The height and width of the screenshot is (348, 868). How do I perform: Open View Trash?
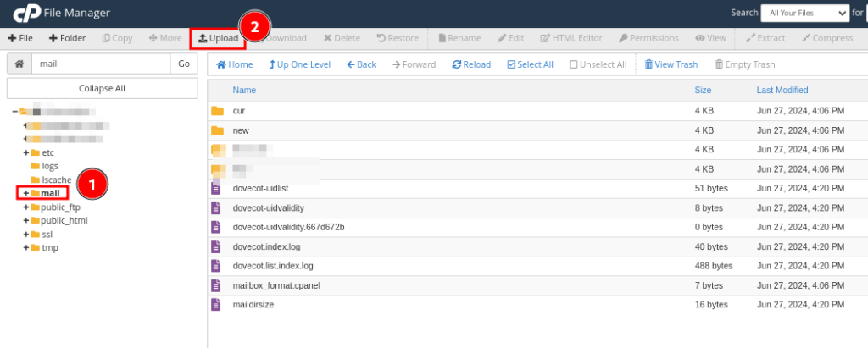(x=671, y=64)
